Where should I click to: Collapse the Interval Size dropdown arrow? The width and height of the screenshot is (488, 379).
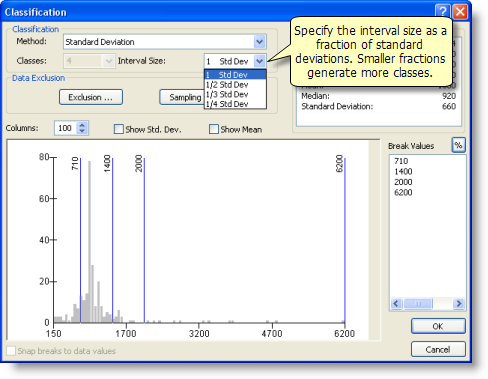(x=259, y=61)
